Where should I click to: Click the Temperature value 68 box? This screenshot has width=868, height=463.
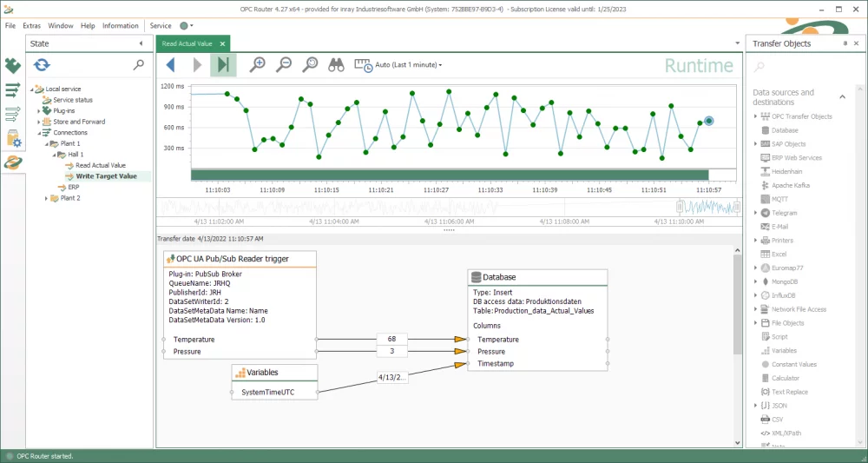(x=392, y=339)
